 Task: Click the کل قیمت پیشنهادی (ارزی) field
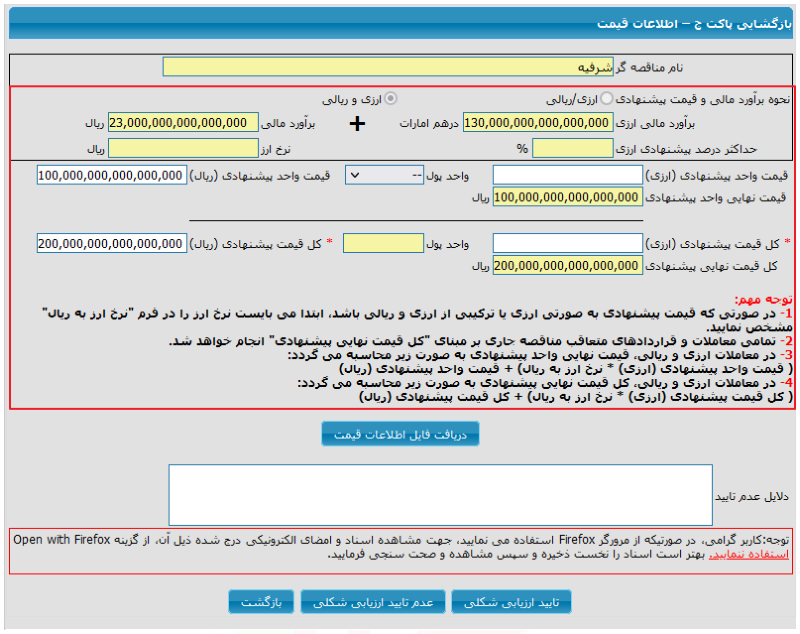point(567,243)
